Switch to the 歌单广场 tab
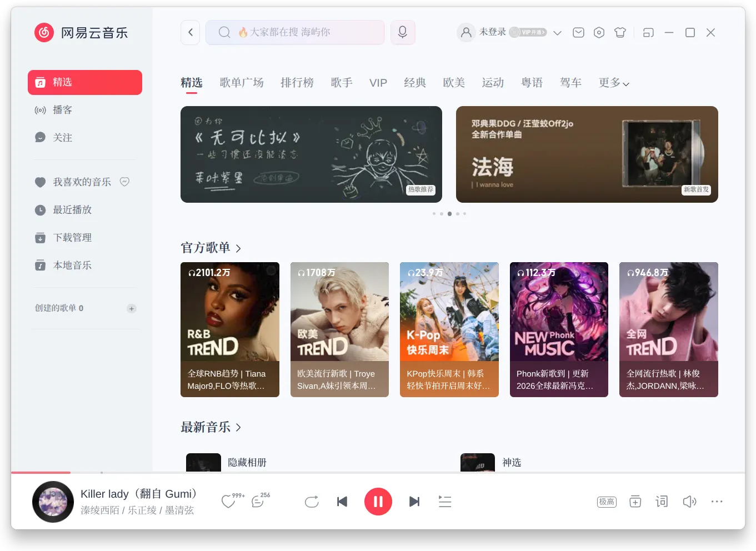756x551 pixels. click(x=242, y=83)
